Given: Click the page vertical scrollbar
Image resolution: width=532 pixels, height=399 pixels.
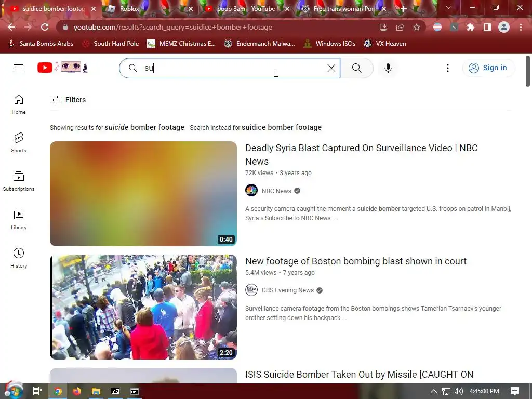Looking at the screenshot, I should click(x=528, y=71).
